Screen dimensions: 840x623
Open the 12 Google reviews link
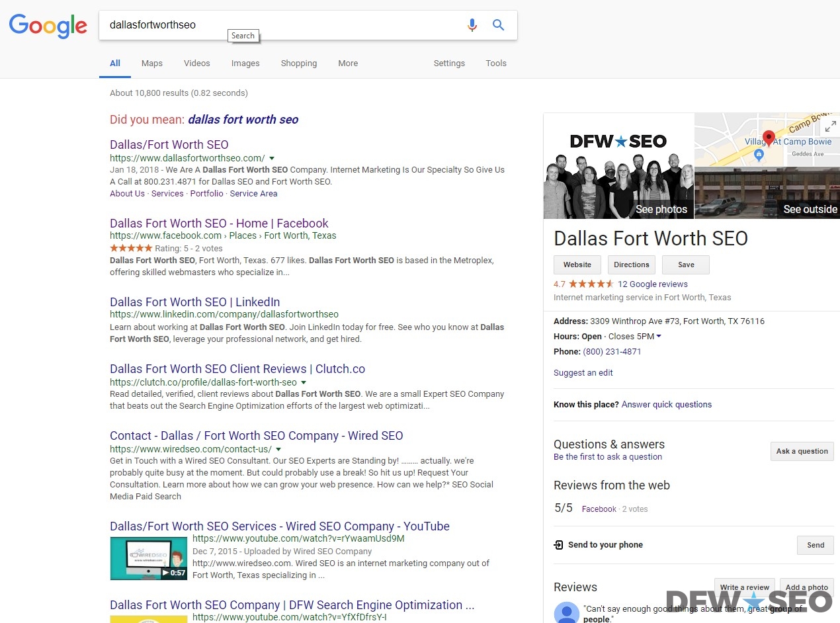point(653,284)
